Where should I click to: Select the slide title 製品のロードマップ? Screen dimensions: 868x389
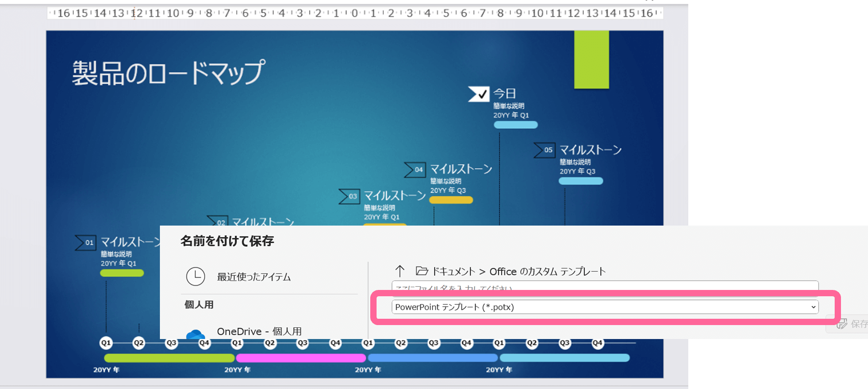tap(168, 72)
